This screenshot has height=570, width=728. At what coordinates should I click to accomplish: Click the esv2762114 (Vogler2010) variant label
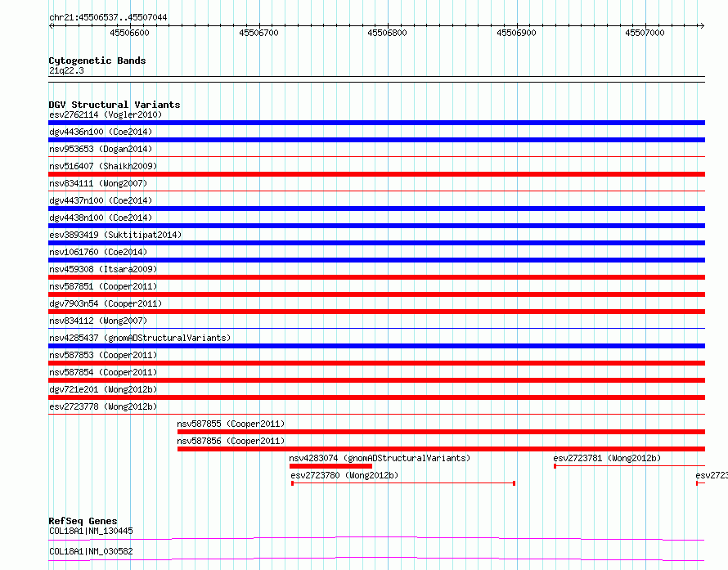[106, 114]
